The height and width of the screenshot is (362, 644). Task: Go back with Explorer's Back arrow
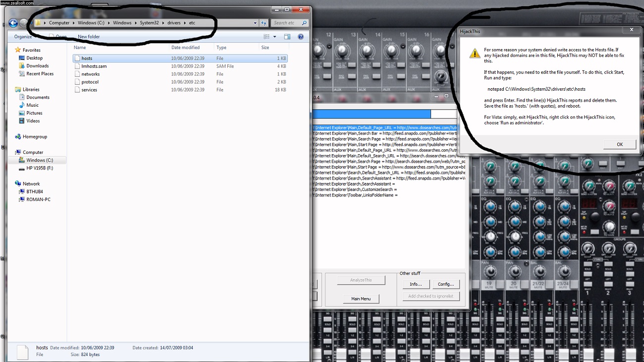[x=13, y=23]
